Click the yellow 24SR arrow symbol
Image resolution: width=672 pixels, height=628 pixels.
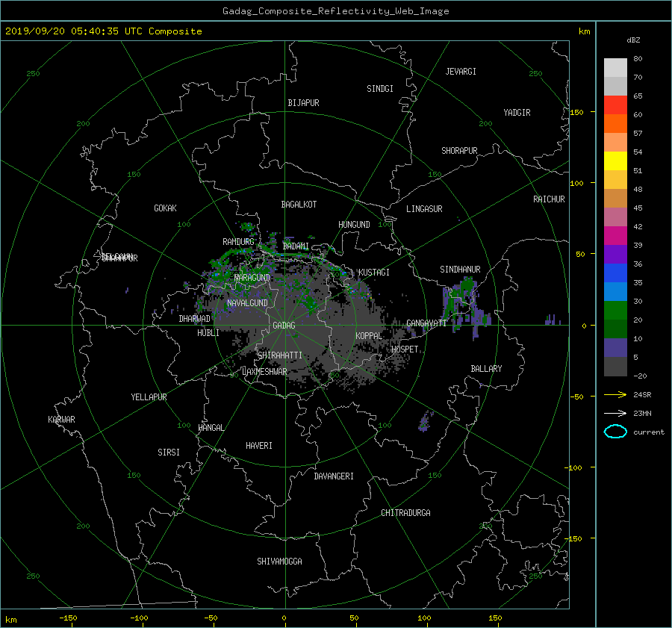click(615, 394)
